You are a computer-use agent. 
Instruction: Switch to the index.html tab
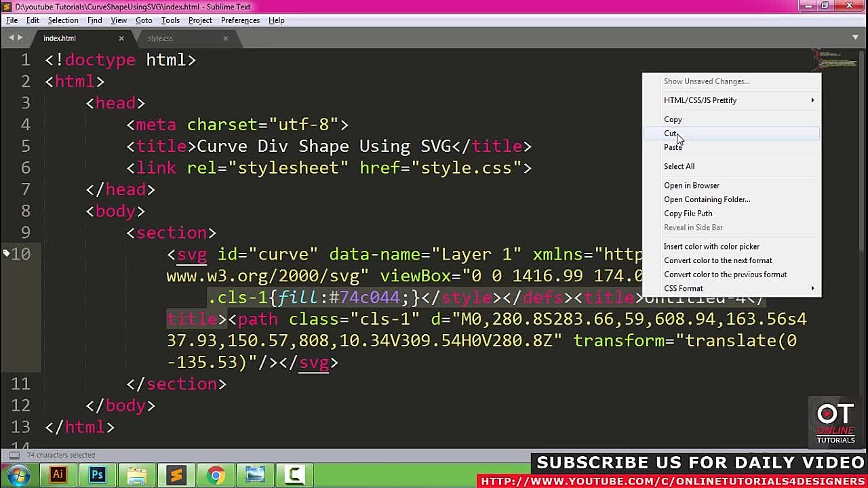pos(80,38)
